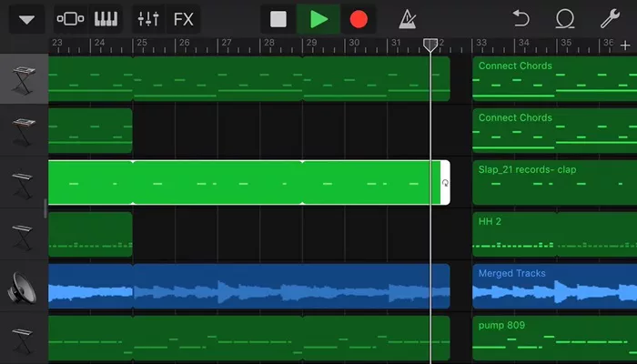Add song section with plus button
Screen dimensions: 637x364
pos(625,45)
